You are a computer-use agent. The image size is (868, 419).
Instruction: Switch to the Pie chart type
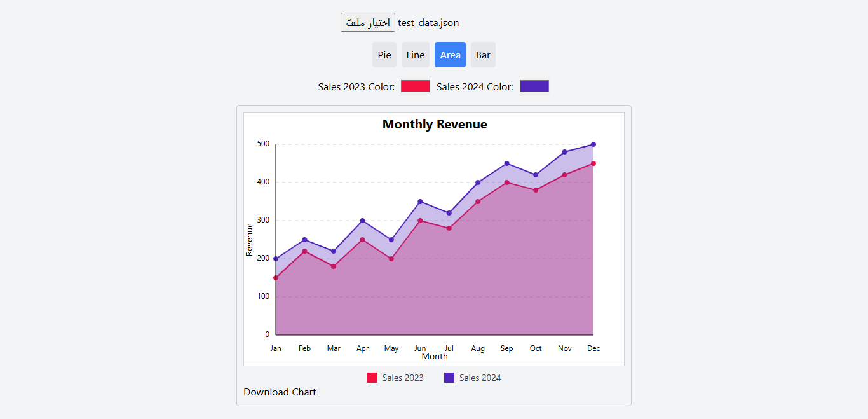pyautogui.click(x=384, y=55)
